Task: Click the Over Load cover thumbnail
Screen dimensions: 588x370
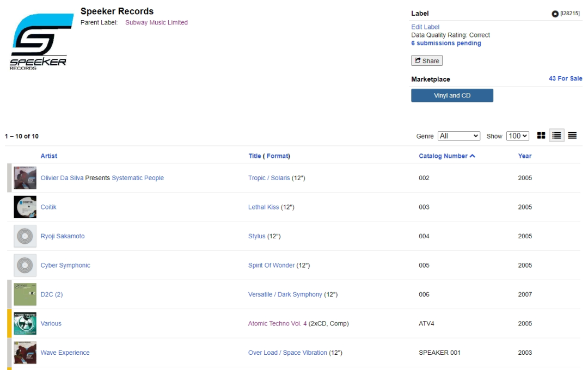Action: pyautogui.click(x=25, y=353)
